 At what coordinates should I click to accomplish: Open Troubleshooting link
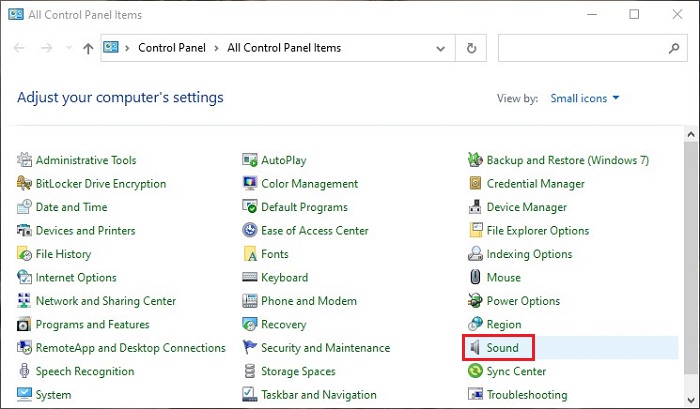click(x=527, y=394)
